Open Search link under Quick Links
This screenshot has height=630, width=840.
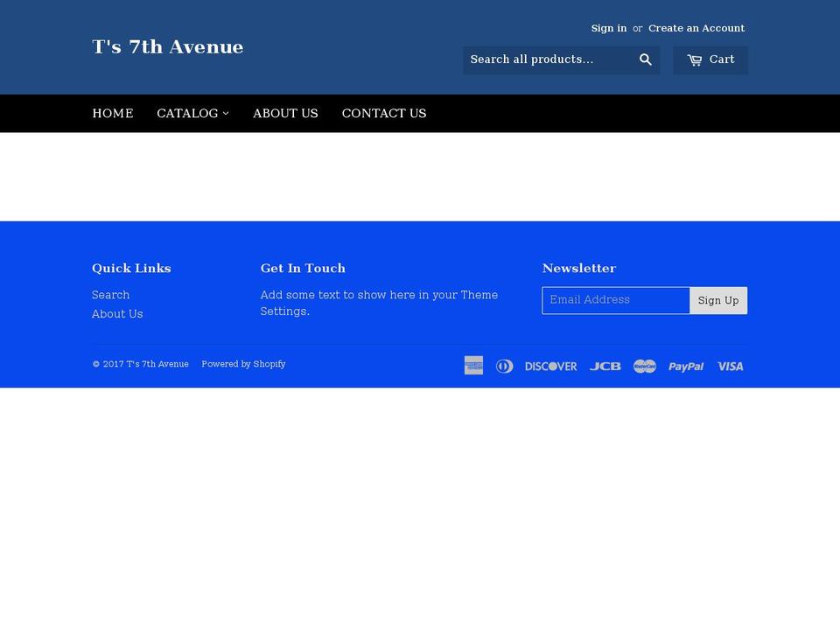click(x=110, y=295)
